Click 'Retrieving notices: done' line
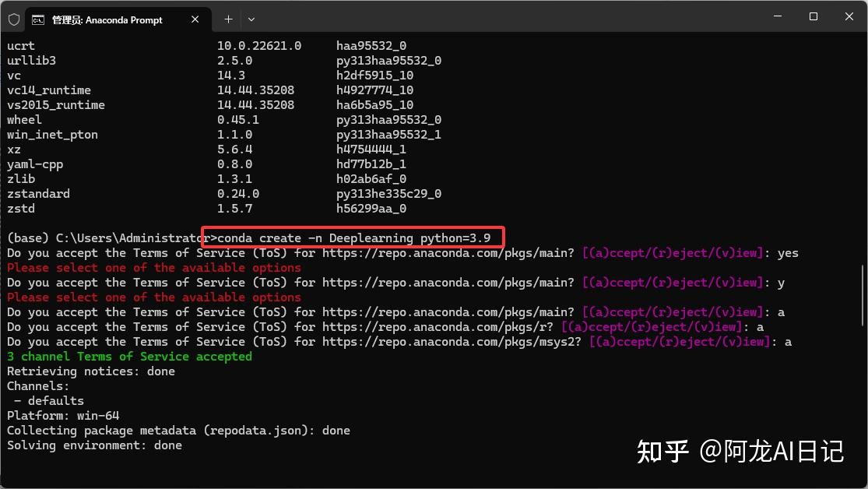 tap(91, 371)
